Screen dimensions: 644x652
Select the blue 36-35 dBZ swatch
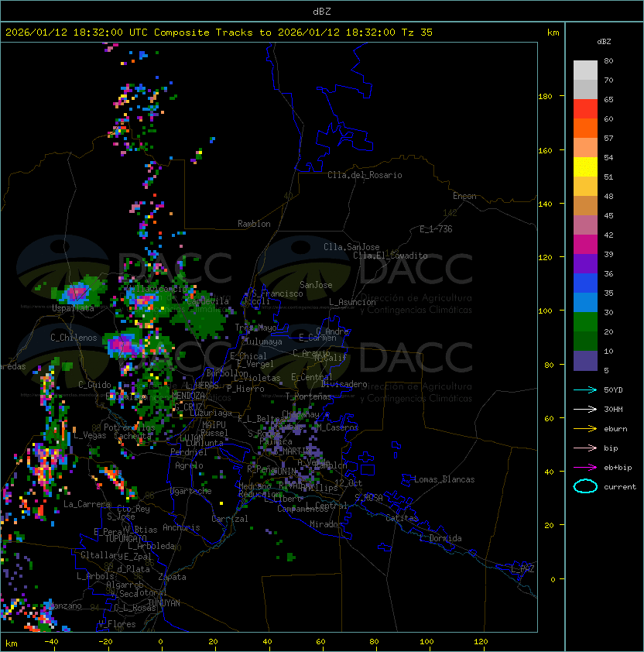click(x=585, y=283)
